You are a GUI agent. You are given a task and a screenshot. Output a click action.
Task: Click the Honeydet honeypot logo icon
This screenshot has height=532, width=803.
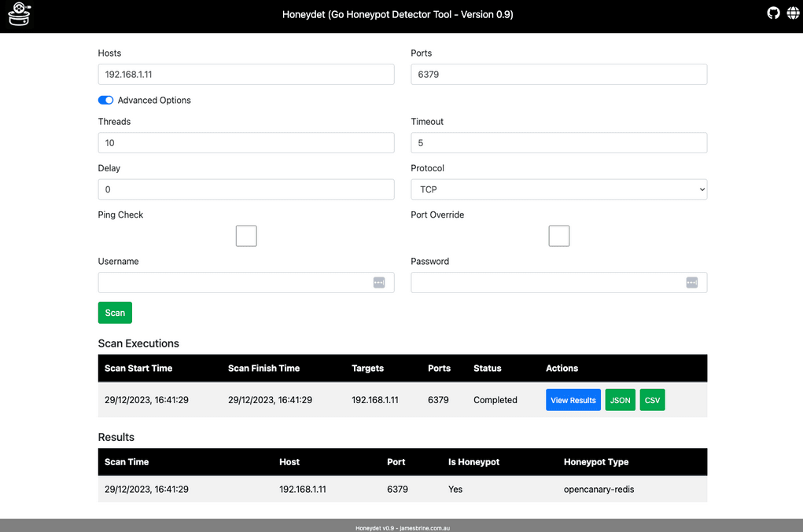coord(20,14)
